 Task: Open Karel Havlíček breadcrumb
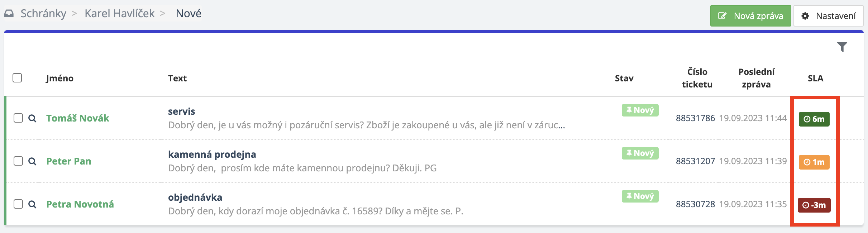point(119,14)
